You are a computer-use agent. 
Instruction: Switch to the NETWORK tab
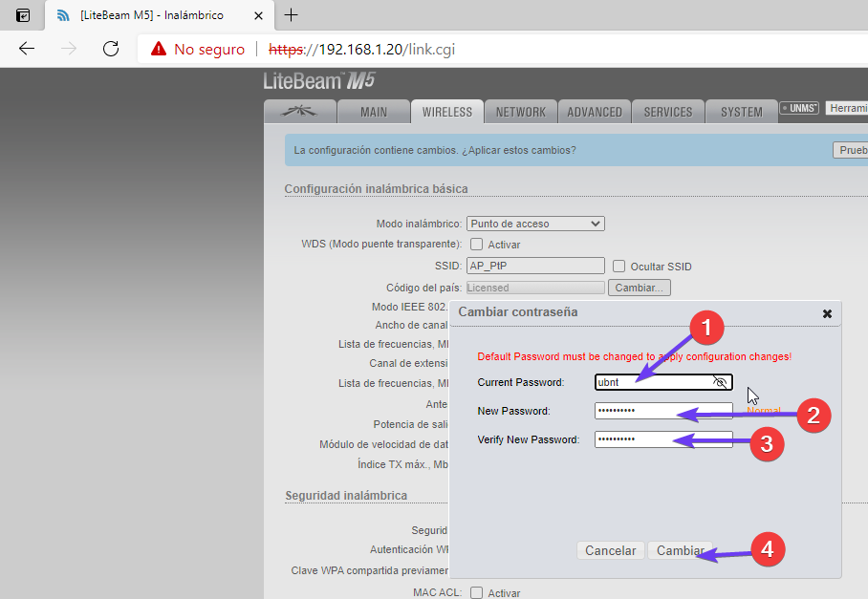point(520,112)
